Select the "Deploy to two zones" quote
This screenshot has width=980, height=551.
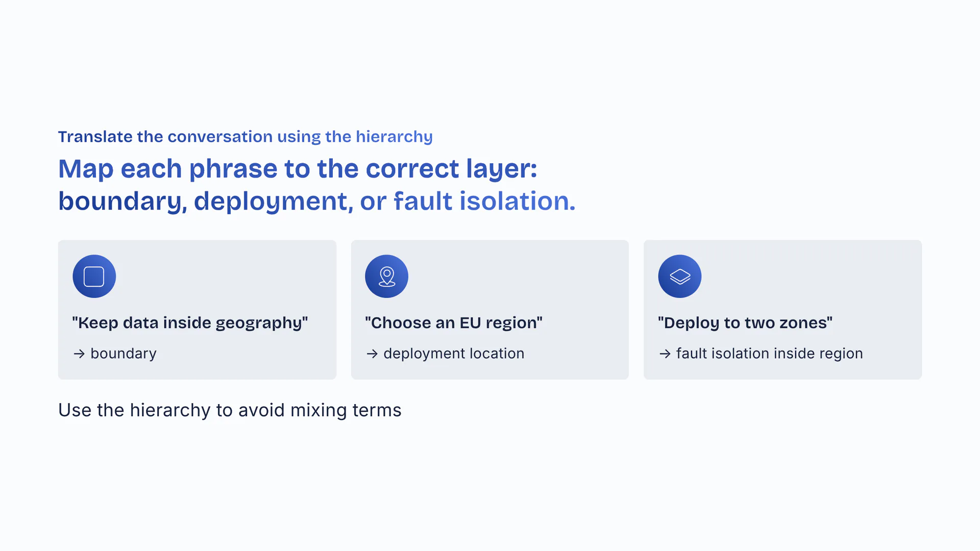click(745, 323)
